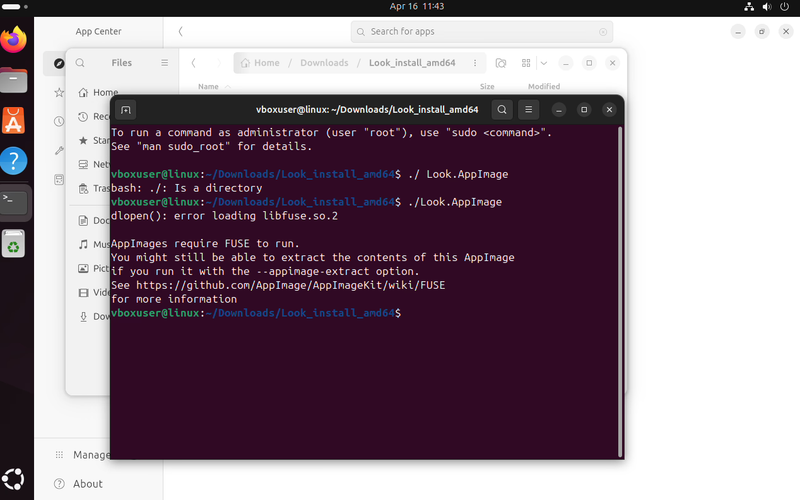This screenshot has width=800, height=500.
Task: Go forward in the Files window
Action: (x=219, y=63)
